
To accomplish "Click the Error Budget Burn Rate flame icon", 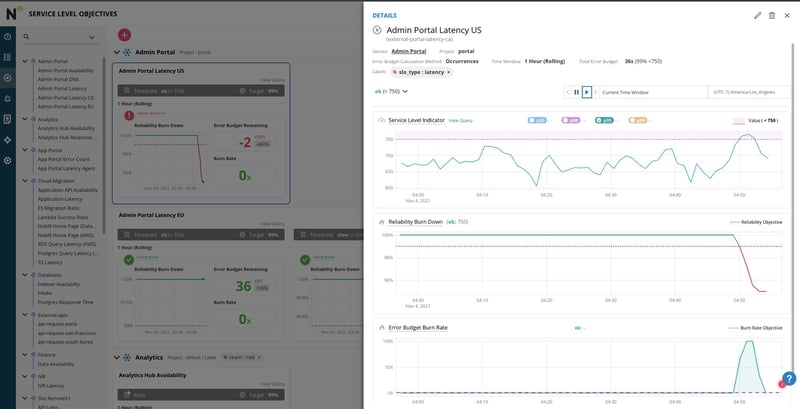I will coord(381,328).
